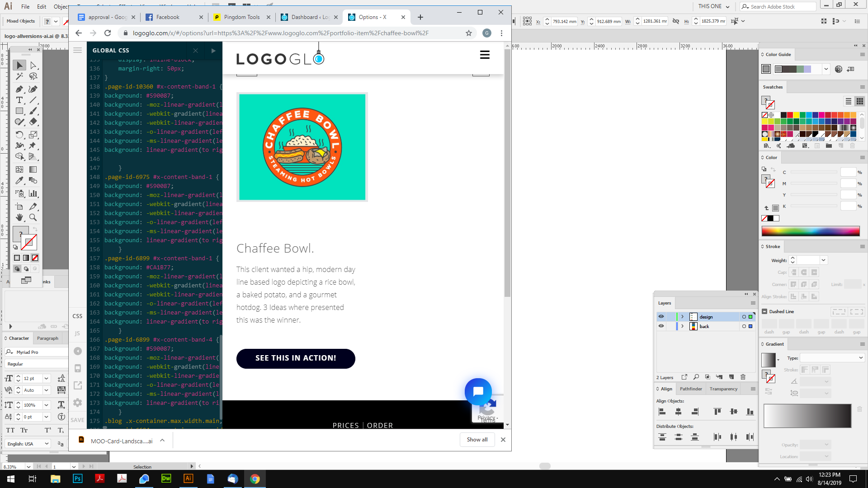868x488 pixels.
Task: Click the SEE THIS IN ACTION! button
Action: tap(296, 358)
